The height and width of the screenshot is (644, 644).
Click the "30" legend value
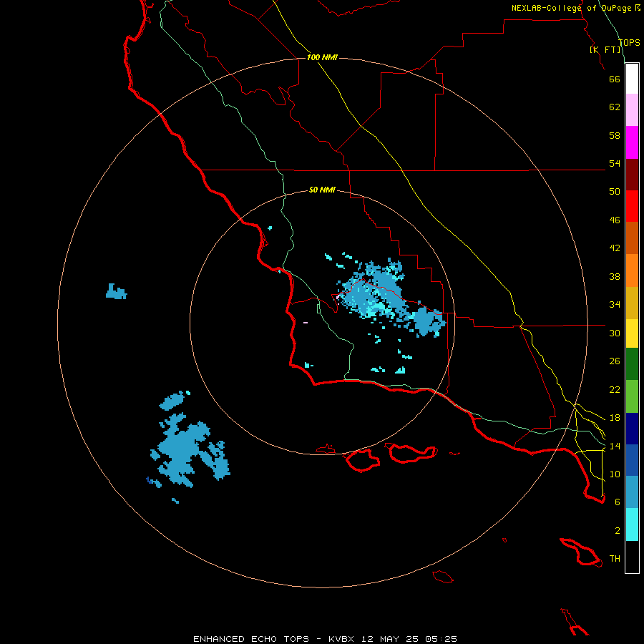615,333
